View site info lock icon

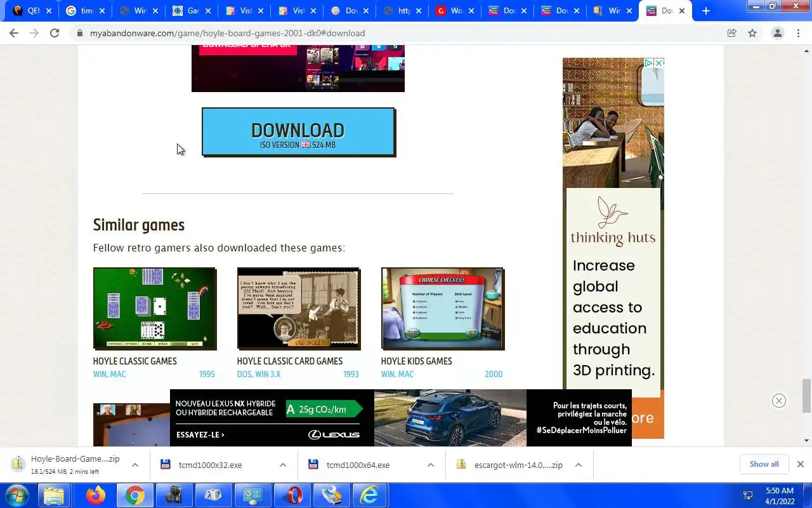[x=80, y=33]
